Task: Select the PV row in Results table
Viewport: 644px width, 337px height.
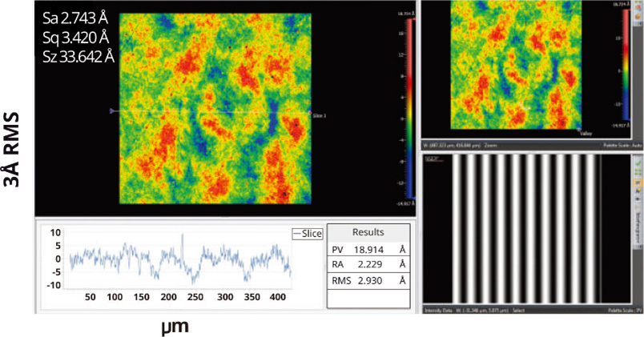Action: pos(368,249)
